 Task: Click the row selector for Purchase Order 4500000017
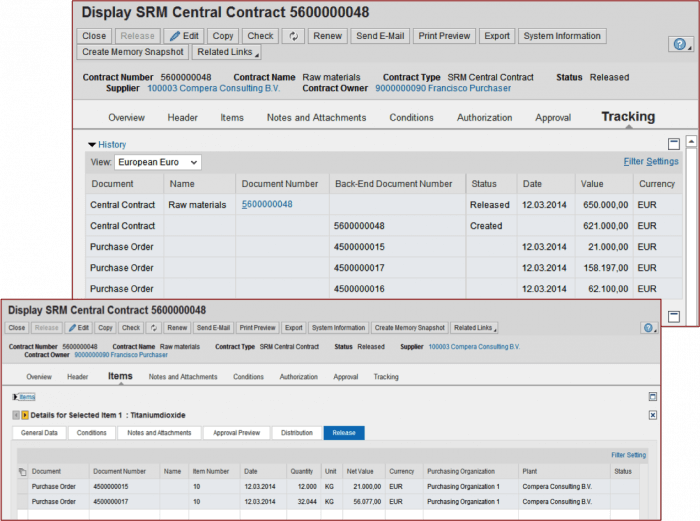[x=22, y=502]
